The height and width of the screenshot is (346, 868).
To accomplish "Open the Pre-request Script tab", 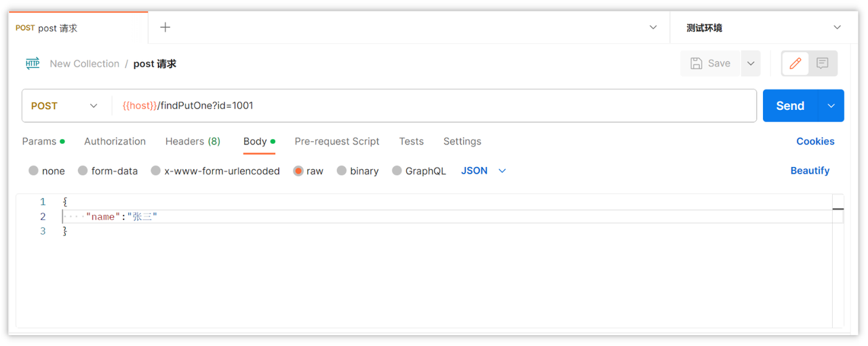I will point(337,141).
